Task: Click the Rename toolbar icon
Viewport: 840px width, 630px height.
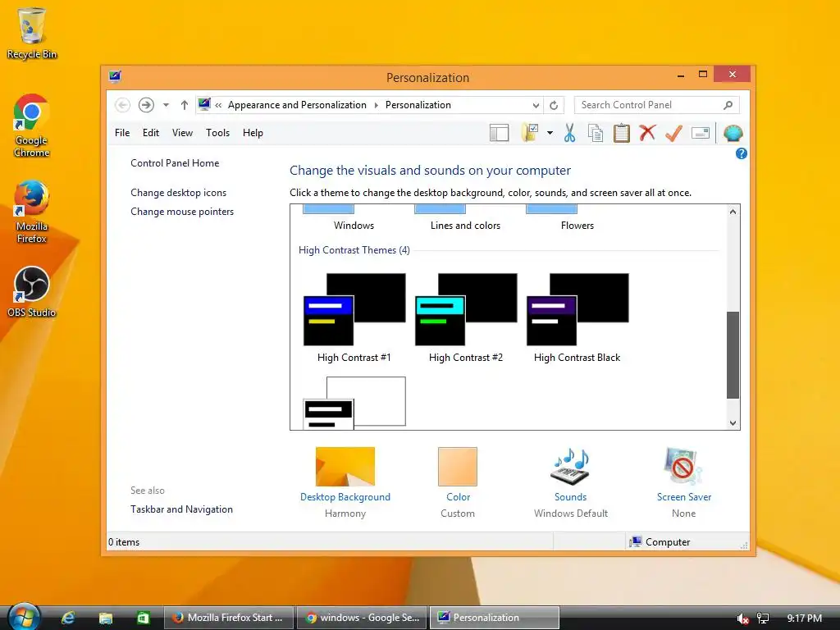Action: (x=701, y=133)
